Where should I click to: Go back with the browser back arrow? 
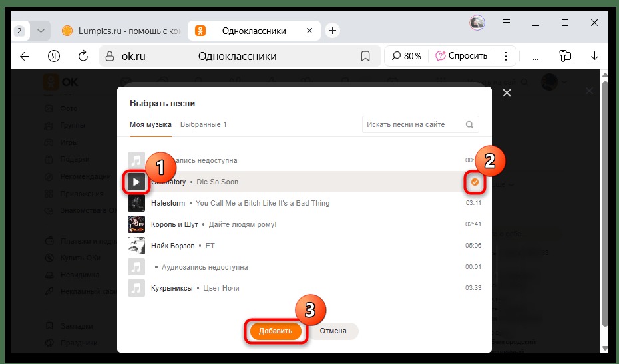25,56
